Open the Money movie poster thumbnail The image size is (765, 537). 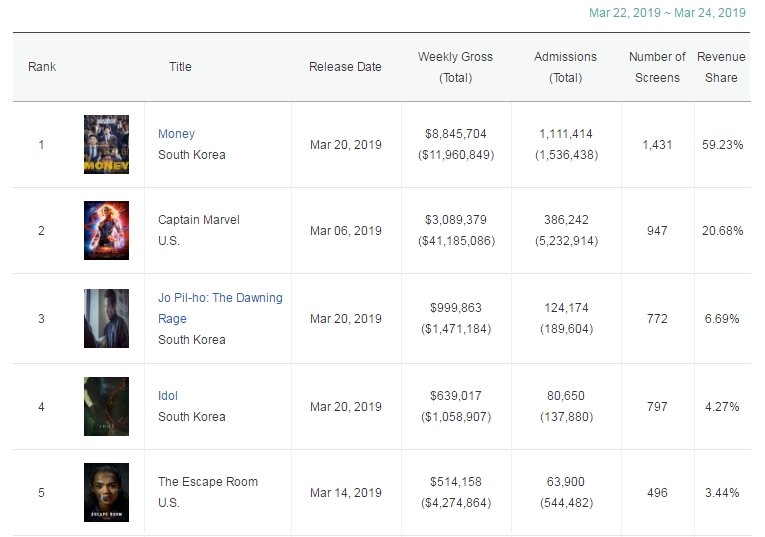point(106,145)
